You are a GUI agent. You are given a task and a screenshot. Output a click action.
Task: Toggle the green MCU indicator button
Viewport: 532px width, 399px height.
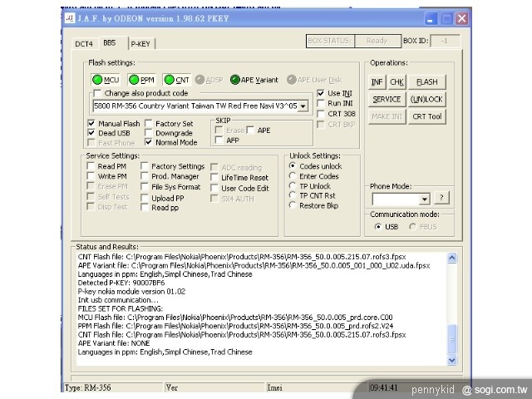coord(106,80)
